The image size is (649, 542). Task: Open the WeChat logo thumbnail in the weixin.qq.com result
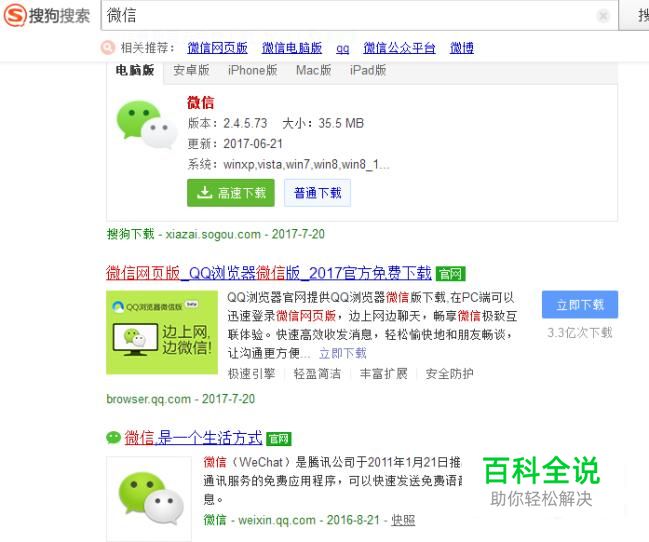click(149, 498)
